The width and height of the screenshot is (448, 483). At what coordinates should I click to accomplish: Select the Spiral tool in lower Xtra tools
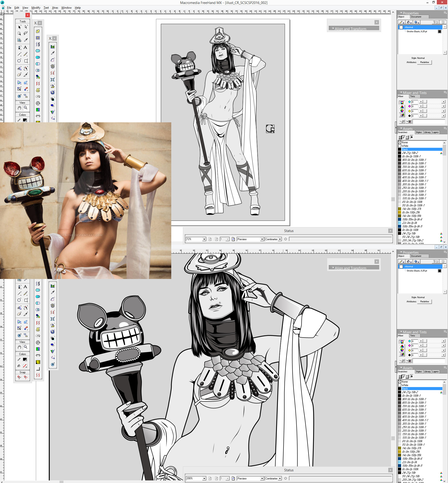(x=52, y=306)
